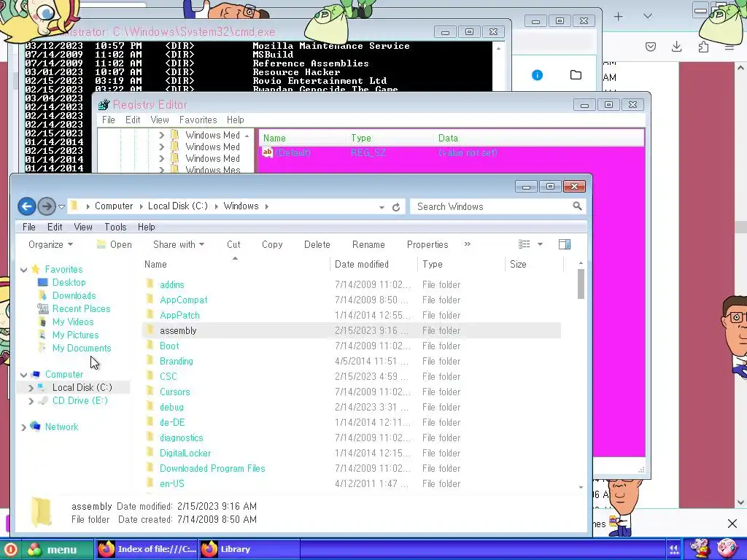Select the addins folder icon
Image resolution: width=747 pixels, height=560 pixels.
coord(150,284)
